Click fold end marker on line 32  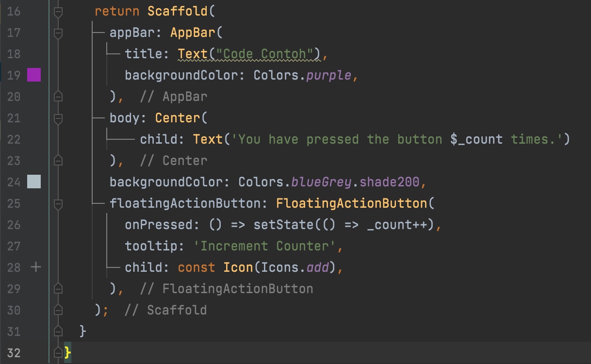tap(58, 352)
